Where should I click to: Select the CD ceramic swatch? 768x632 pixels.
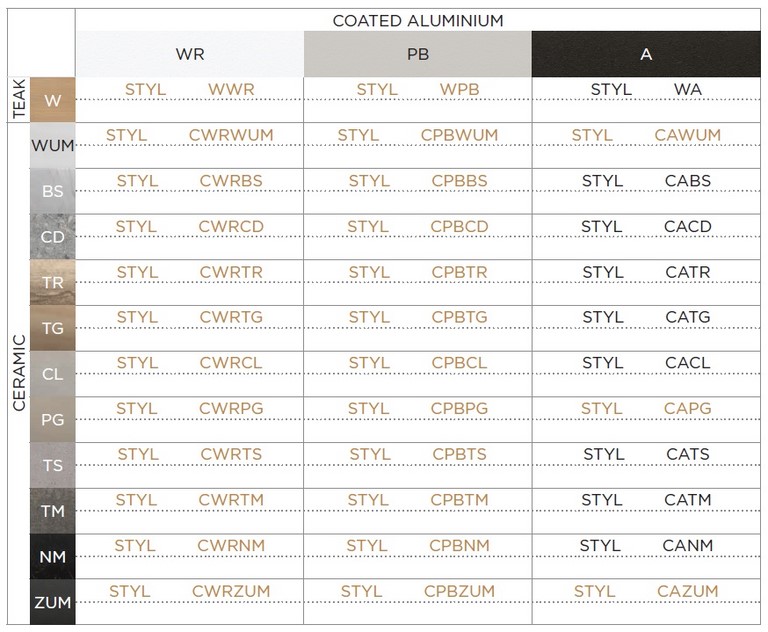(x=52, y=237)
